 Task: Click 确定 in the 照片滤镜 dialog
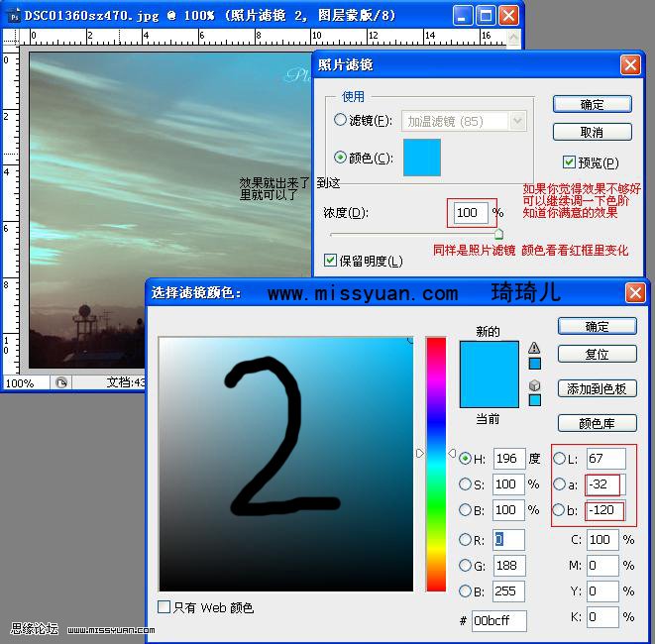[x=592, y=104]
